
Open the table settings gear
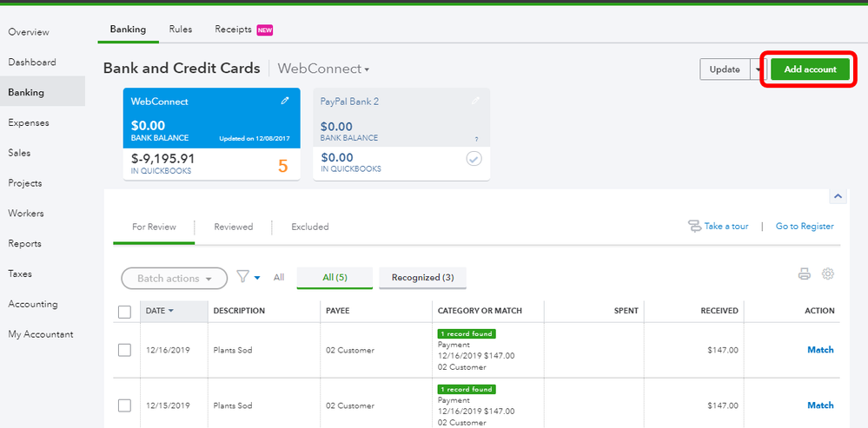(827, 273)
